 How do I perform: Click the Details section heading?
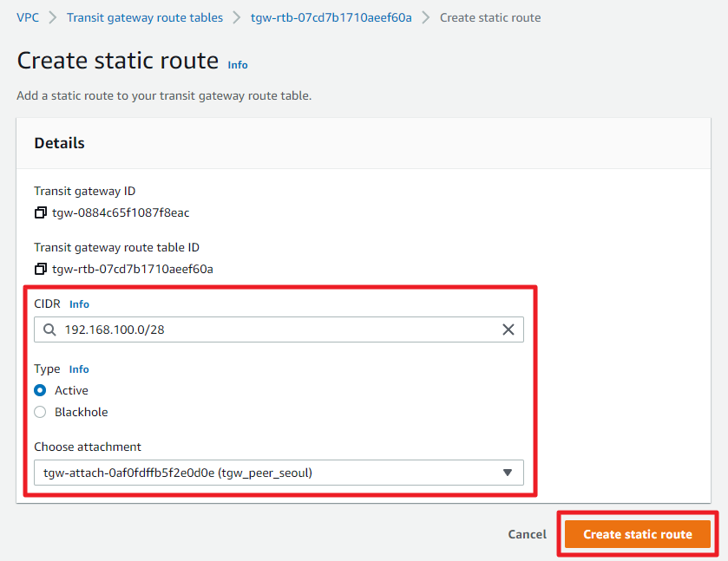[x=59, y=143]
